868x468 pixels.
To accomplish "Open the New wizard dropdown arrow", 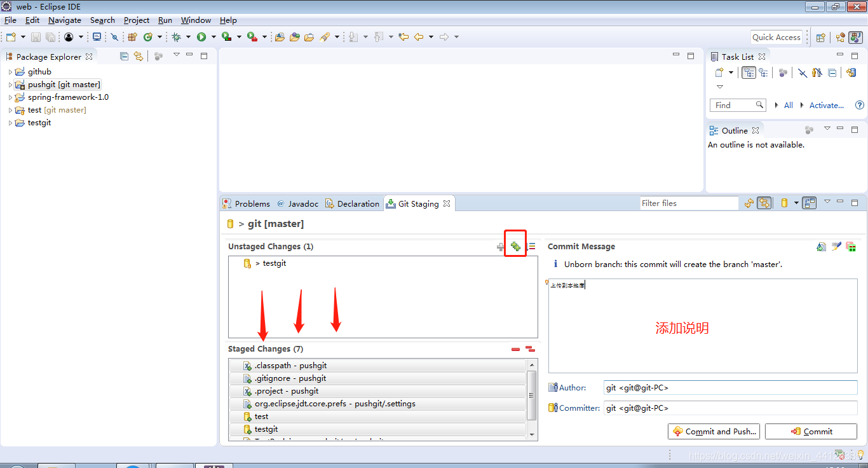I will [x=24, y=37].
